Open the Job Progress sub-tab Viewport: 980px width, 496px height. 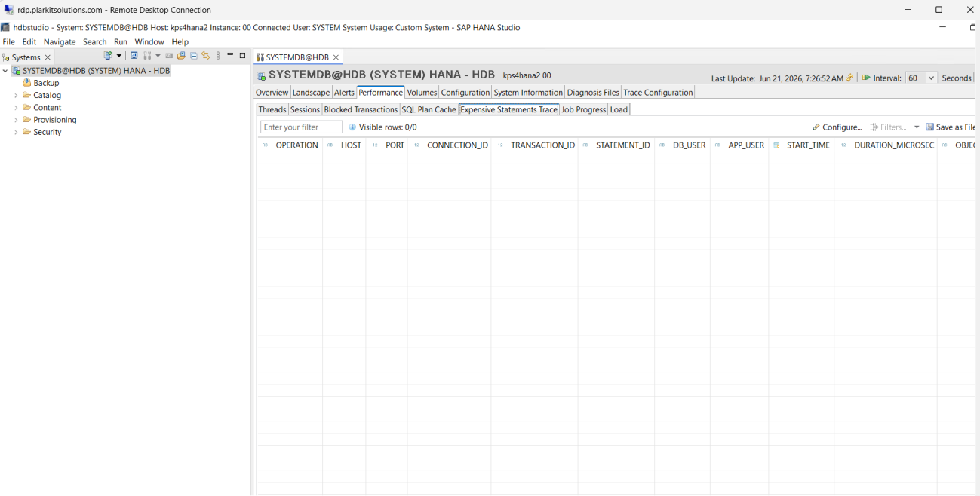pyautogui.click(x=583, y=110)
